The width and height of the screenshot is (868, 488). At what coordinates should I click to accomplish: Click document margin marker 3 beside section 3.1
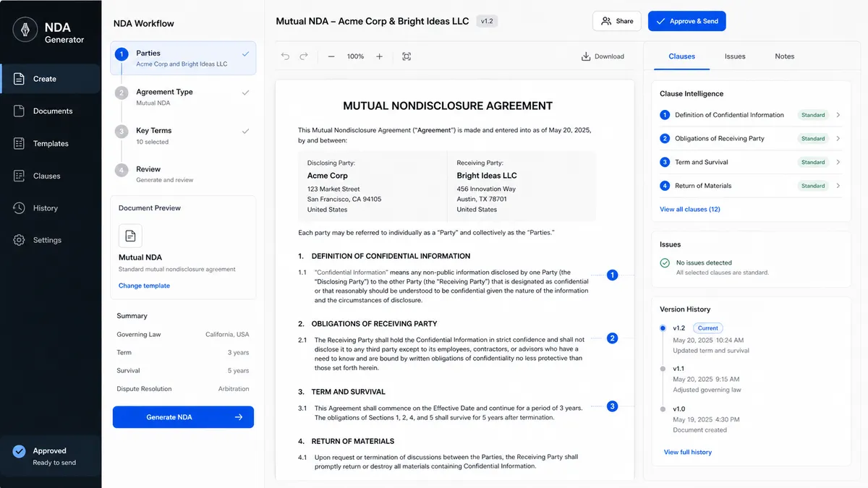(612, 406)
